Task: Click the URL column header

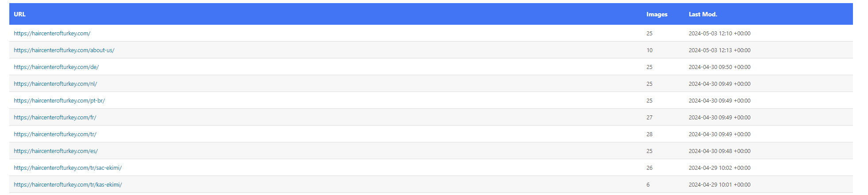Action: click(x=19, y=14)
